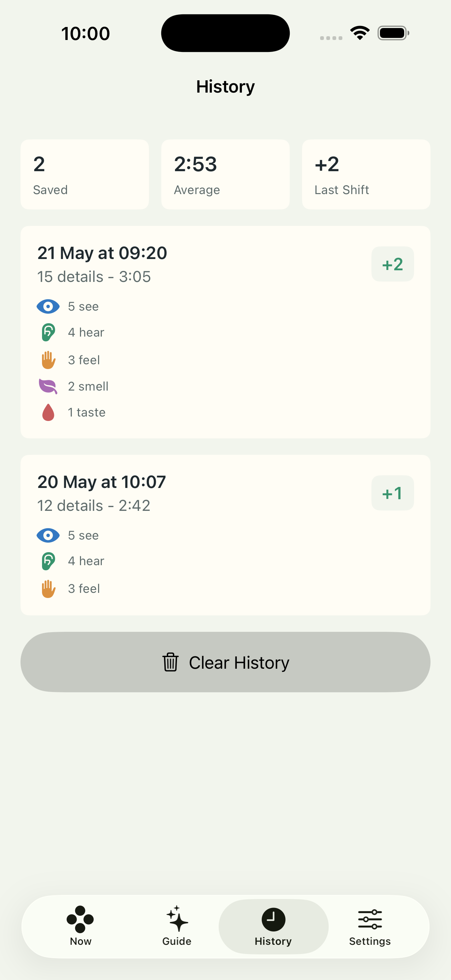Tap the red drop taste icon
The height and width of the screenshot is (980, 451).
pos(48,412)
